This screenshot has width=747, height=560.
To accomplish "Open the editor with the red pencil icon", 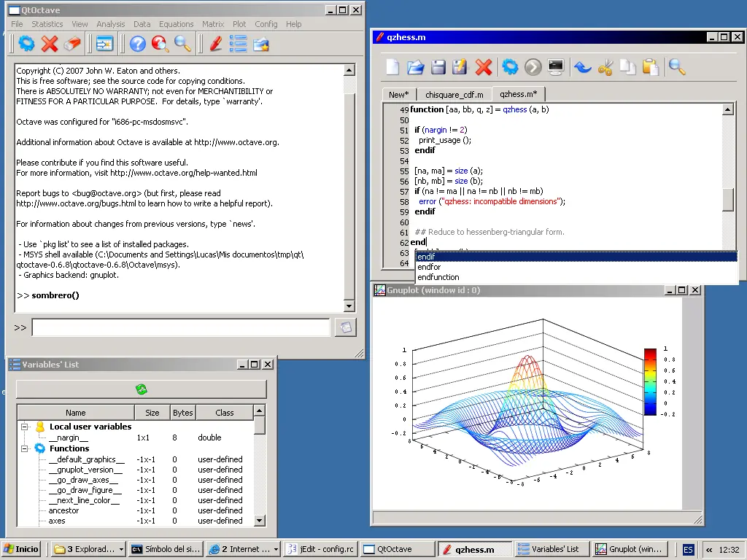I will [x=216, y=44].
